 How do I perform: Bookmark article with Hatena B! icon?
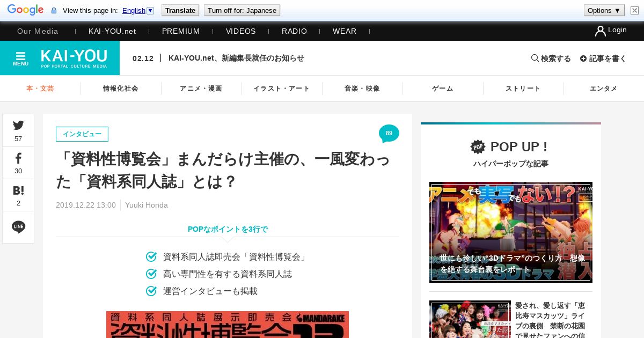coord(18,190)
